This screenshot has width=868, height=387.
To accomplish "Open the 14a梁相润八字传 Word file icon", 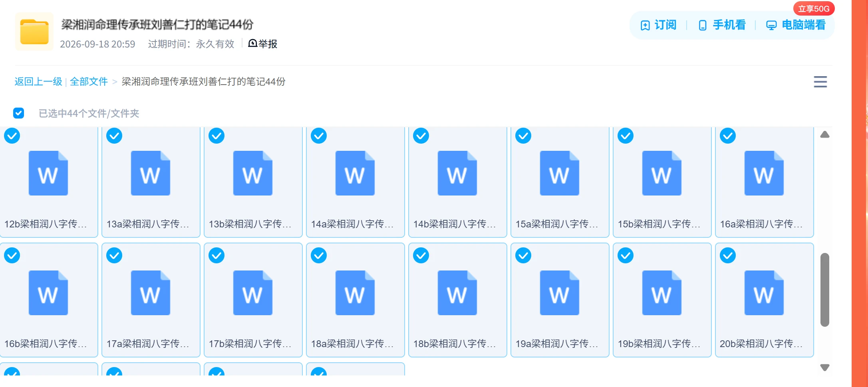I will click(x=355, y=173).
